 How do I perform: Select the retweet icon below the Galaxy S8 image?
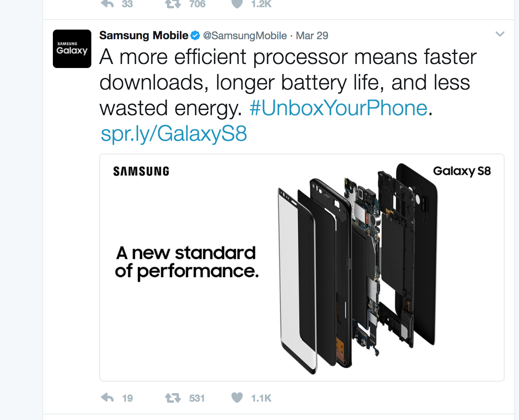pyautogui.click(x=172, y=398)
